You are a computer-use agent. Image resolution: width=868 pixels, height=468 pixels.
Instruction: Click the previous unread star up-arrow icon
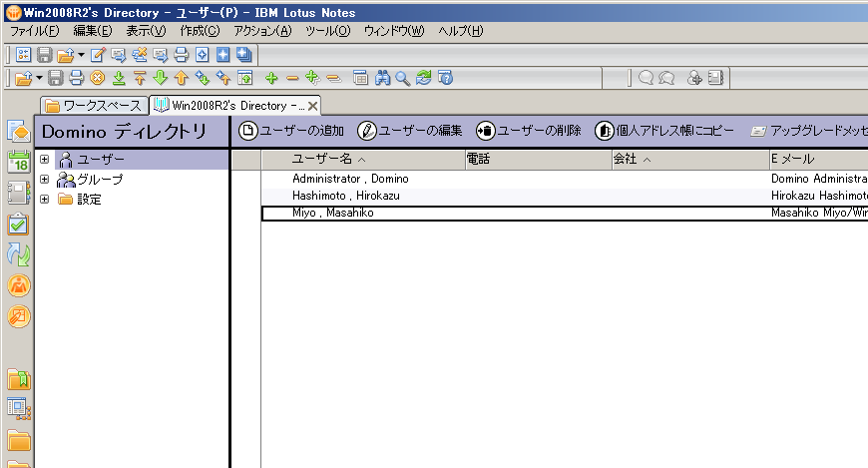(x=223, y=78)
